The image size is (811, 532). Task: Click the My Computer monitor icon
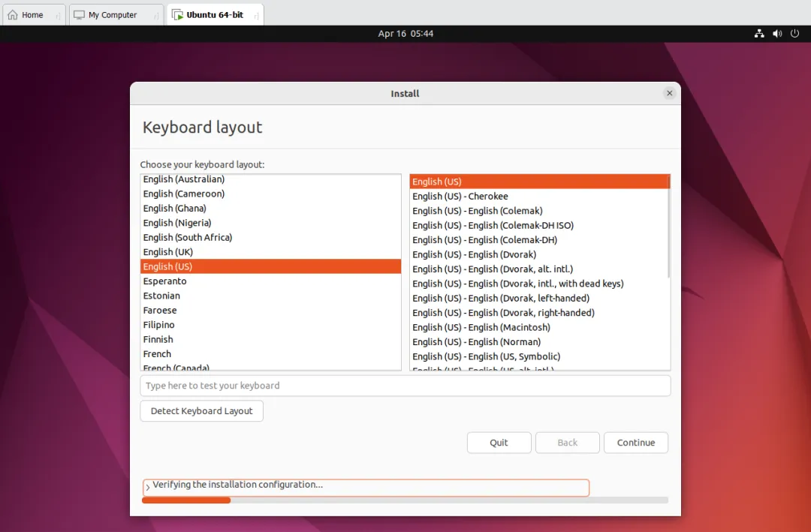(79, 15)
